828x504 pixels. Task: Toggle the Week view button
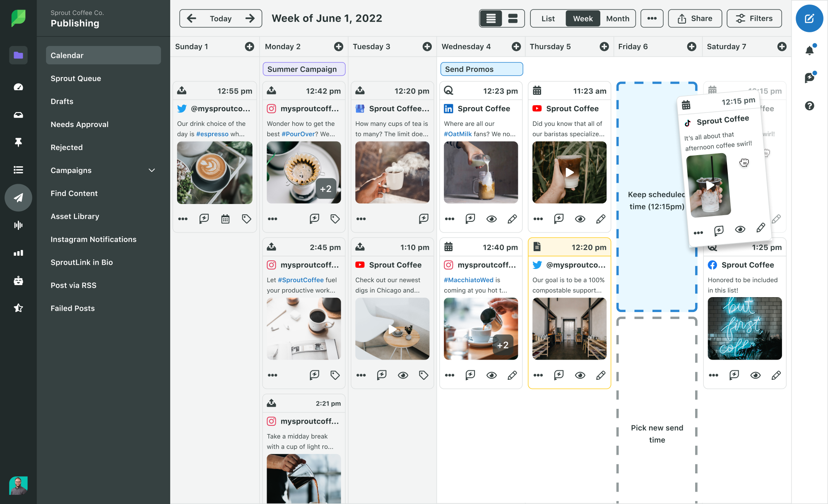(582, 18)
